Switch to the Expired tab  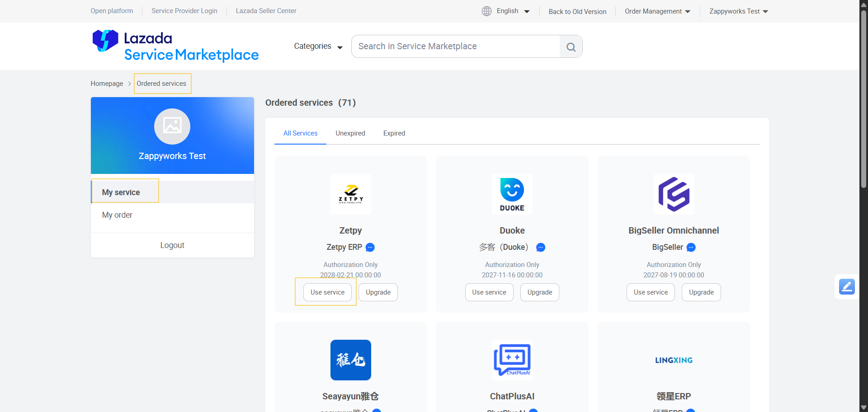tap(394, 133)
